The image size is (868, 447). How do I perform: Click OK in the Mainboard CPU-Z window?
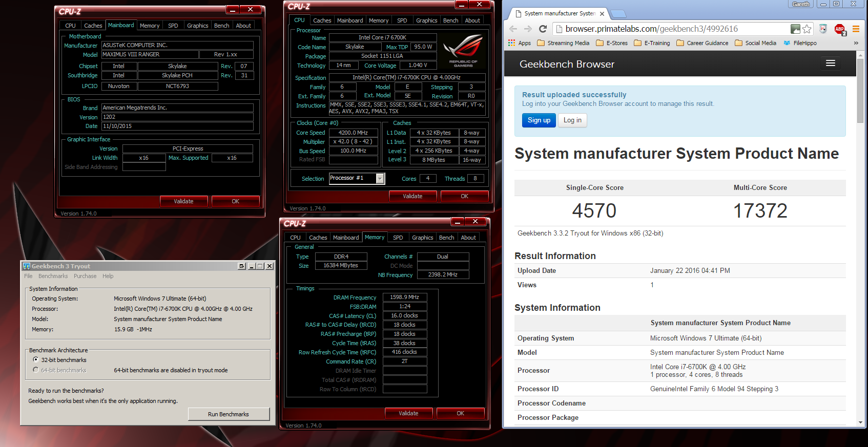point(235,201)
